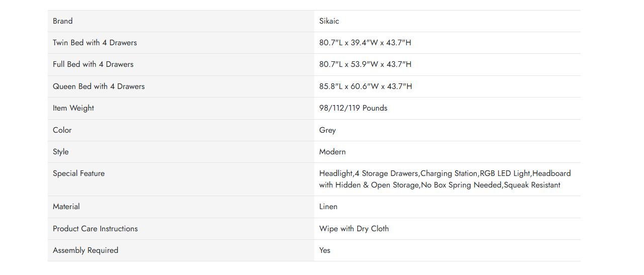Click the 98/112/119 Pounds value
The width and height of the screenshot is (644, 275).
353,108
